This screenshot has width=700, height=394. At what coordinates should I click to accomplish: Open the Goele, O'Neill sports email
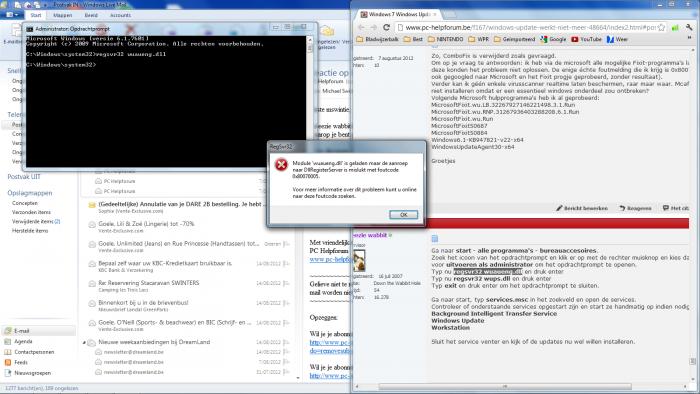click(187, 325)
